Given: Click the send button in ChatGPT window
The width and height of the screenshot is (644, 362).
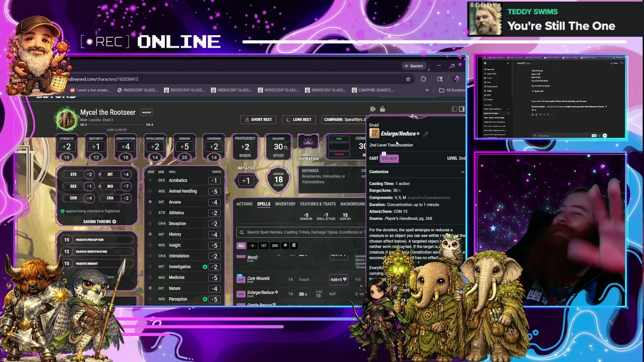Looking at the screenshot, I should [605, 136].
